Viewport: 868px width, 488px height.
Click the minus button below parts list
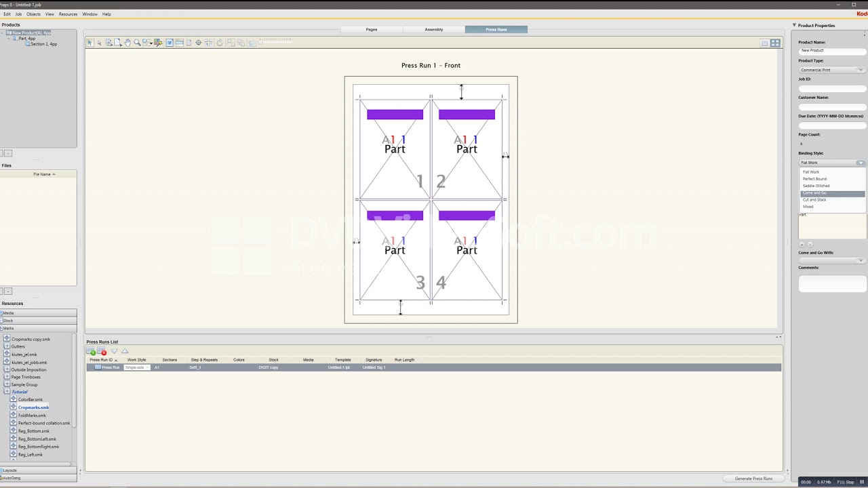pos(809,244)
